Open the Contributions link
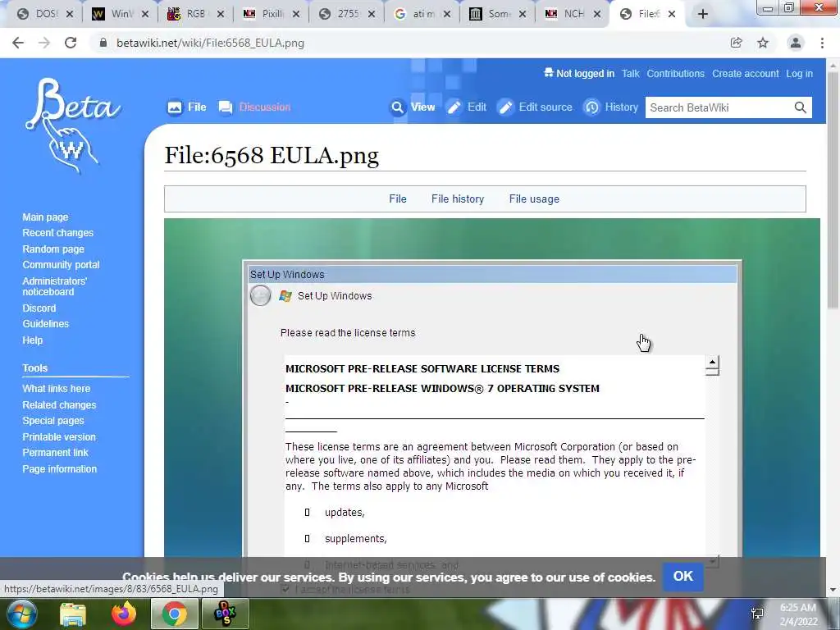The image size is (840, 630). [676, 73]
